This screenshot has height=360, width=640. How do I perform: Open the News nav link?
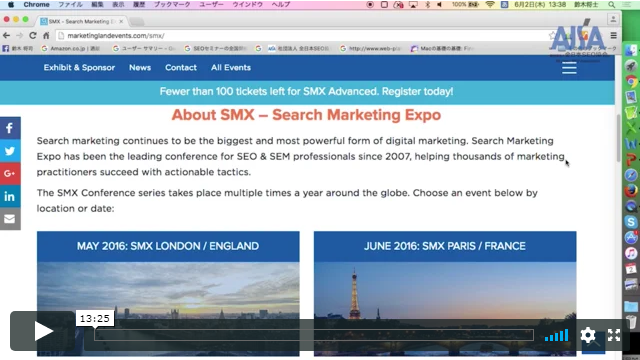140,68
